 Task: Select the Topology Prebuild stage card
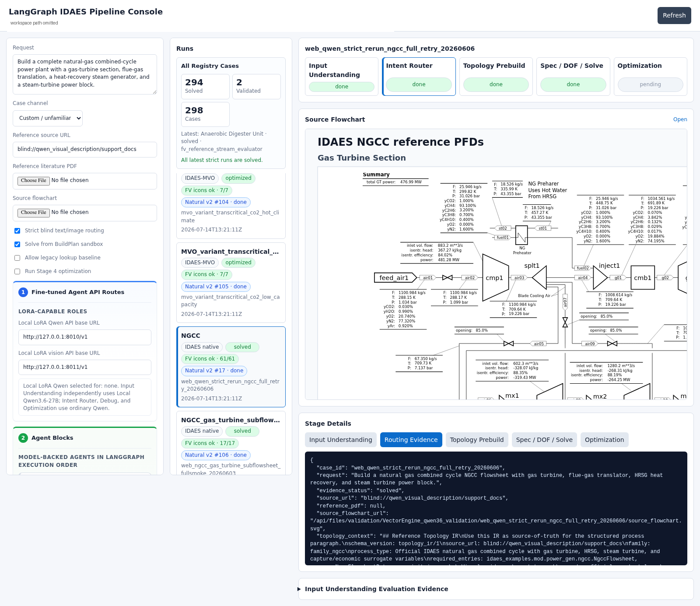[496, 77]
